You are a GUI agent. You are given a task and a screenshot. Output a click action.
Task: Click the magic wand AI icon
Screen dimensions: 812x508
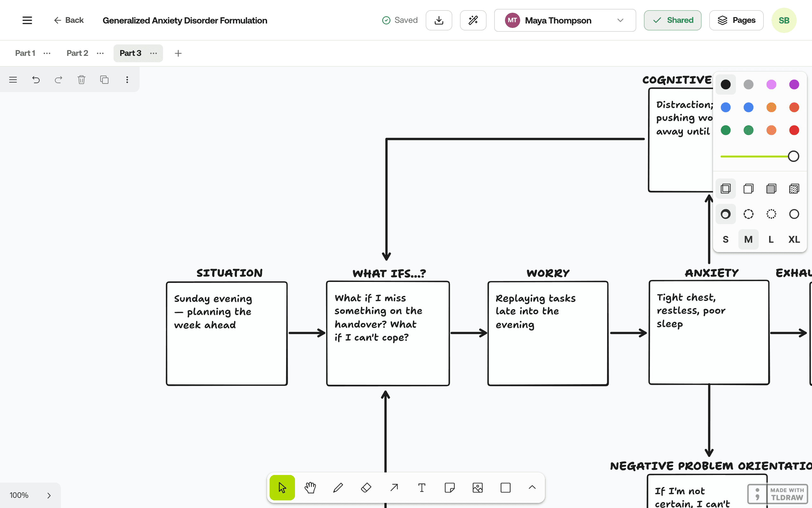pyautogui.click(x=473, y=20)
